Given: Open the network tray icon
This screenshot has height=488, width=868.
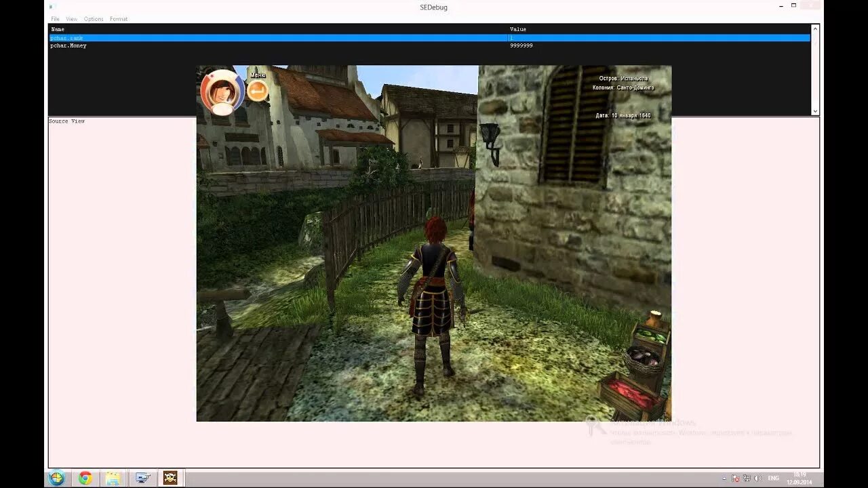Looking at the screenshot, I should pyautogui.click(x=747, y=479).
